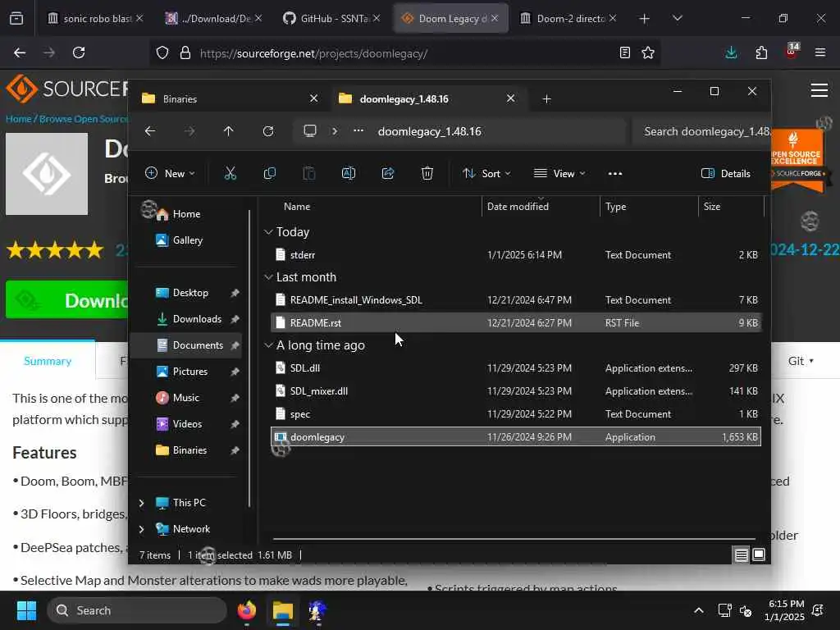The width and height of the screenshot is (840, 630).
Task: Click the Windows taskbar Search box
Action: [137, 610]
